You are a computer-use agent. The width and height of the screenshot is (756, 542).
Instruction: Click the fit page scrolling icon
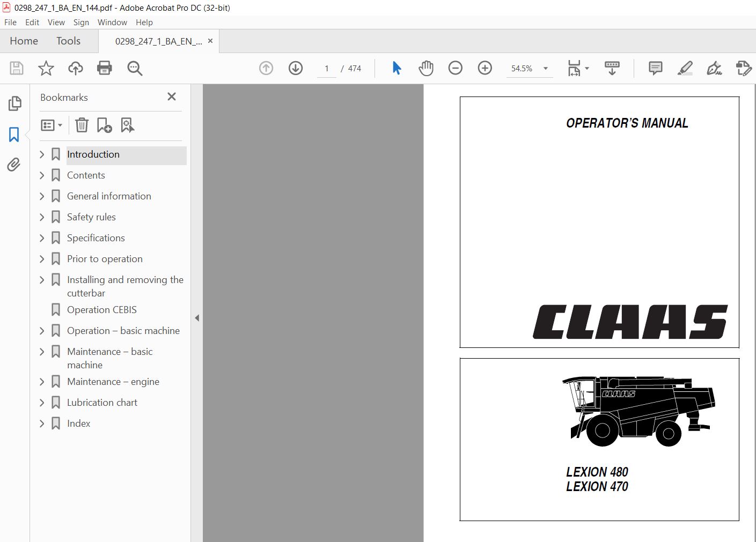[x=574, y=68]
